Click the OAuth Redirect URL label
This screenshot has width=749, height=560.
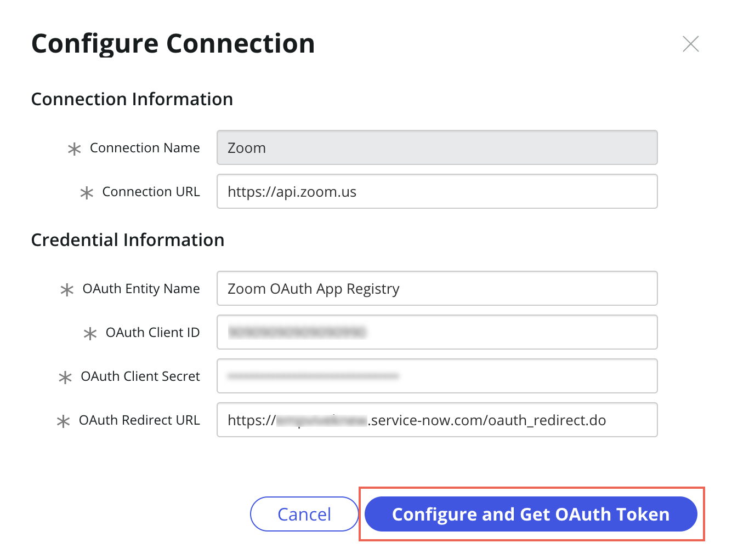[139, 420]
